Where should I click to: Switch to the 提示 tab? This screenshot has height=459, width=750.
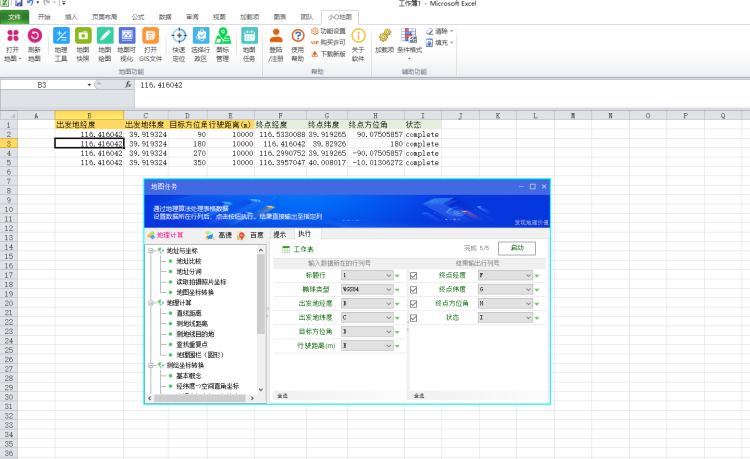pyautogui.click(x=279, y=234)
